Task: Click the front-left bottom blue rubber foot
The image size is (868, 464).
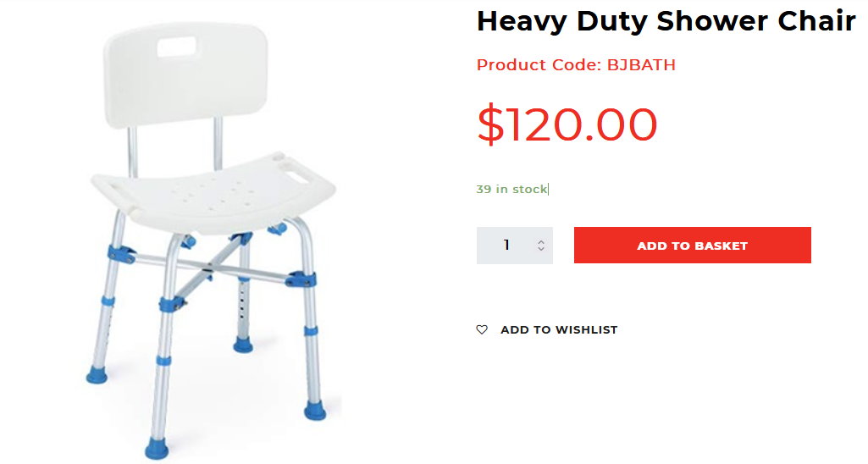Action: point(156,448)
